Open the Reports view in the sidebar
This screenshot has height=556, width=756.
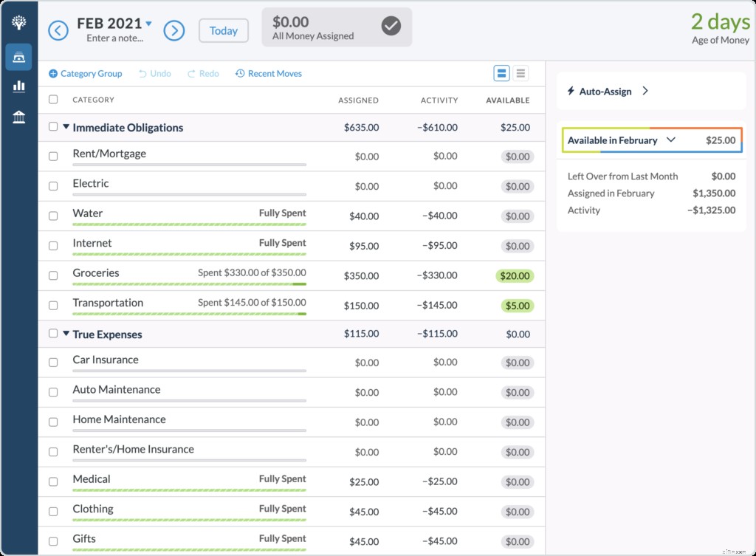click(x=18, y=86)
